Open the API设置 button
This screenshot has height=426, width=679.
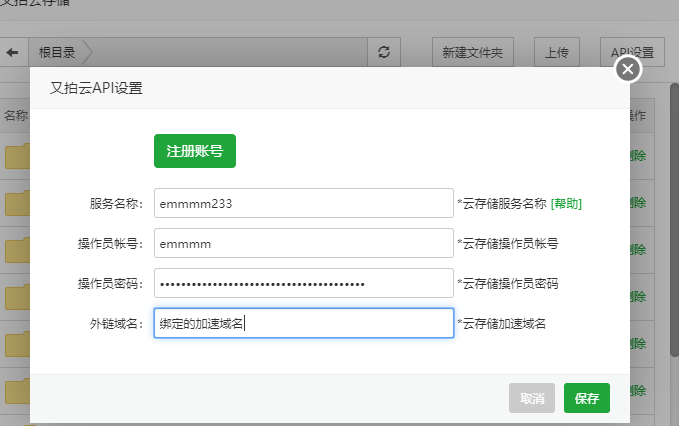click(632, 52)
